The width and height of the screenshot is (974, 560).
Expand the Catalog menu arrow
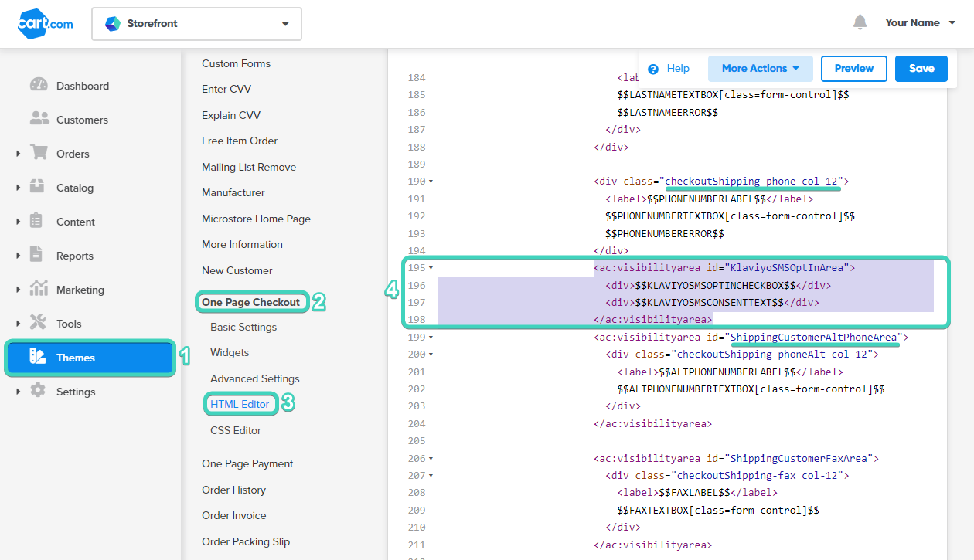pyautogui.click(x=19, y=188)
